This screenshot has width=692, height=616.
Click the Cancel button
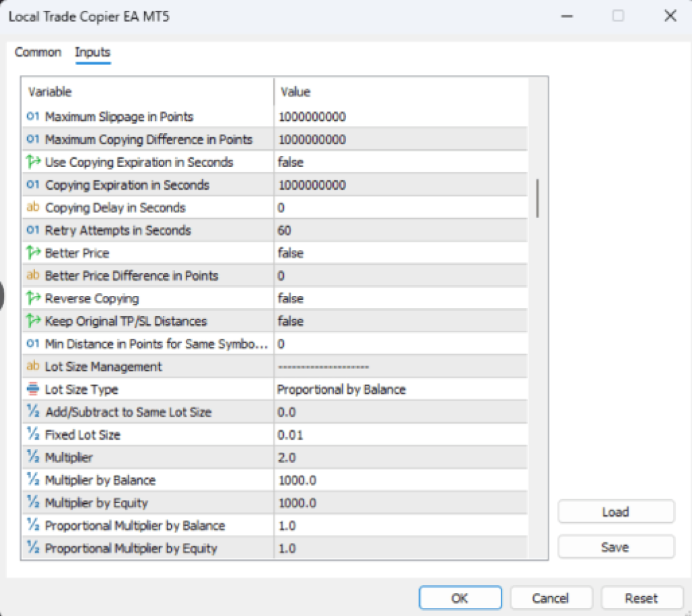(x=551, y=598)
